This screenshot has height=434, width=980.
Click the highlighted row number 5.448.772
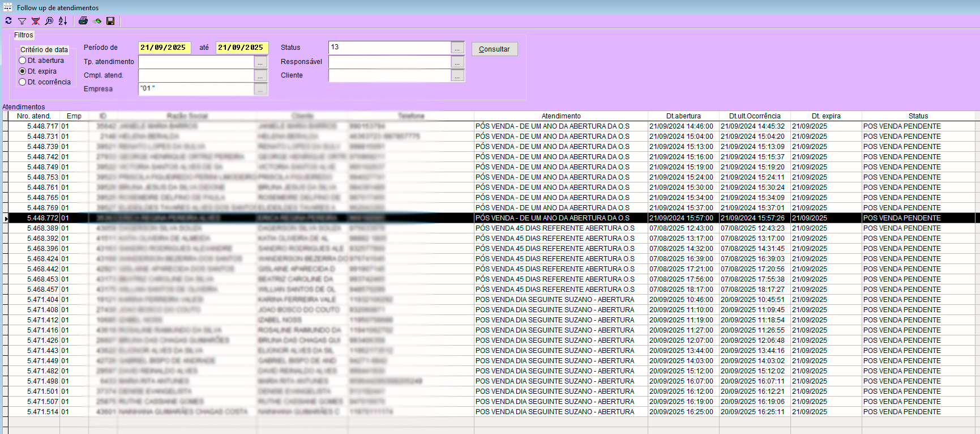point(42,218)
